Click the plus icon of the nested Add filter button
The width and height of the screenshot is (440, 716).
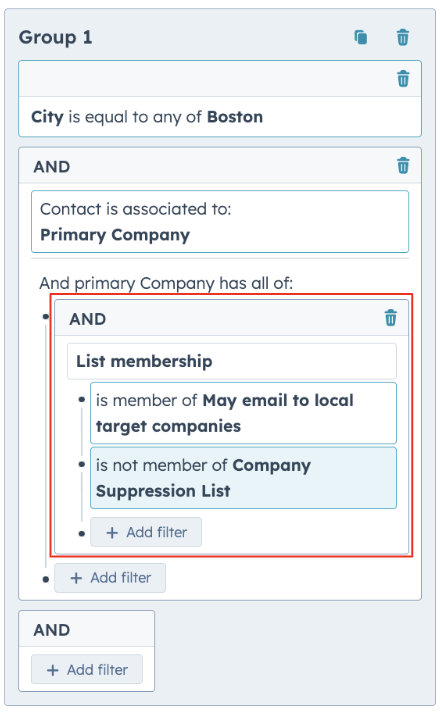coord(112,532)
